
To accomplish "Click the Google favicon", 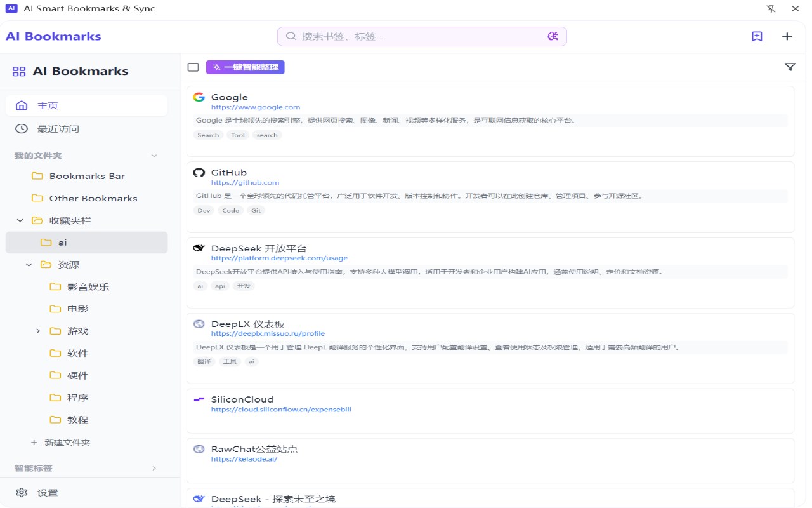I will 199,97.
